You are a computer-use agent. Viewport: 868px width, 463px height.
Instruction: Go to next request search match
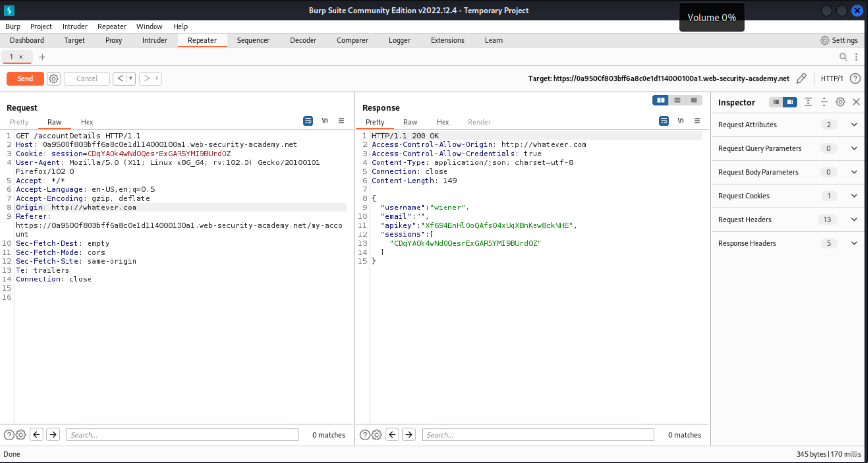tap(53, 435)
